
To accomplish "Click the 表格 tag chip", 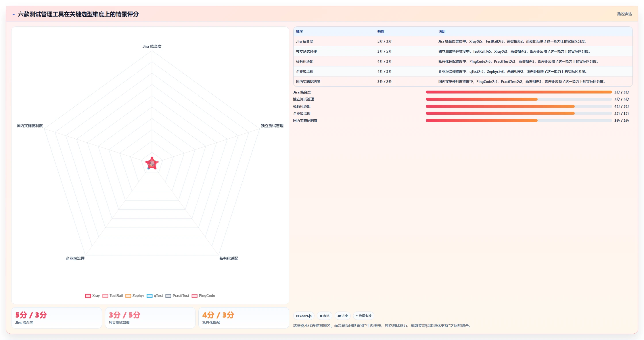I will [x=325, y=316].
